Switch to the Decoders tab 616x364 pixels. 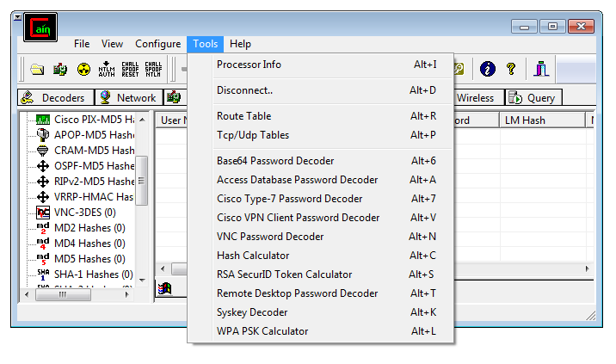click(x=55, y=98)
